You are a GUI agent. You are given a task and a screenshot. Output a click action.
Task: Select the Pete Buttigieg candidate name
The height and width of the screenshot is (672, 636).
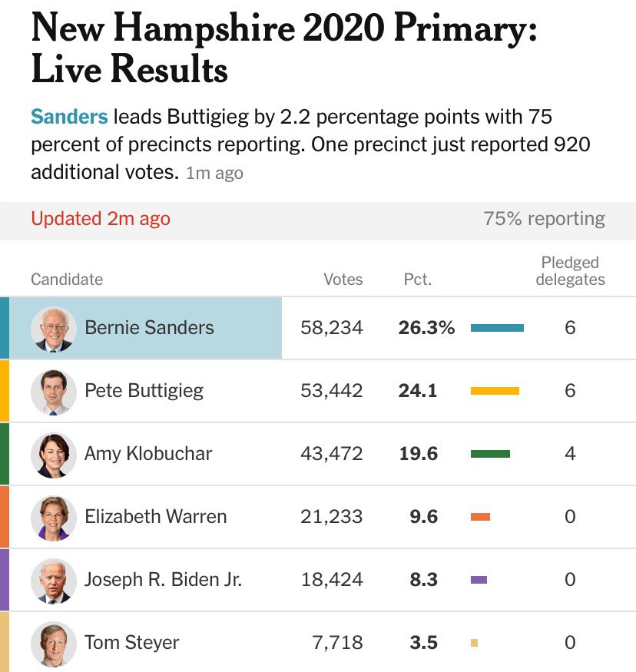coord(144,391)
